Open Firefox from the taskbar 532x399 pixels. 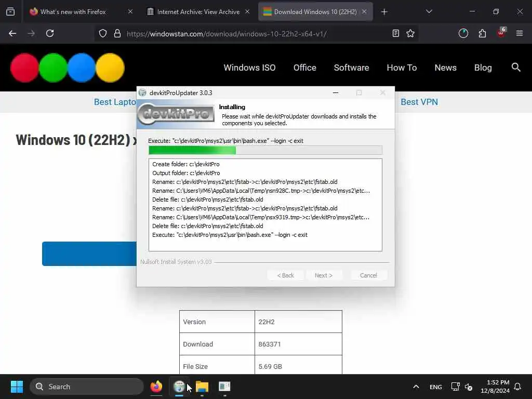coord(156,387)
